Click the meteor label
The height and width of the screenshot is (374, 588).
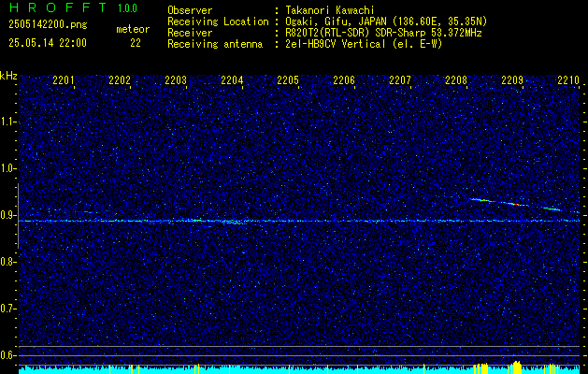pos(133,30)
